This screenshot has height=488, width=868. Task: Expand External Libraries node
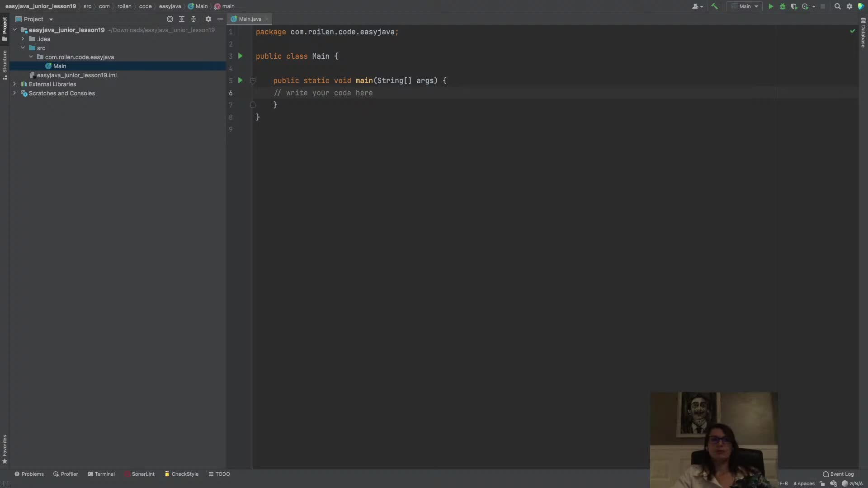pyautogui.click(x=15, y=84)
